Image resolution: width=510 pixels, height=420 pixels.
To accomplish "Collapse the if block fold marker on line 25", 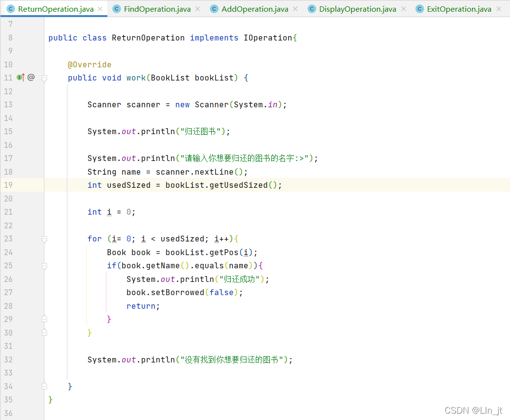I will [x=44, y=266].
